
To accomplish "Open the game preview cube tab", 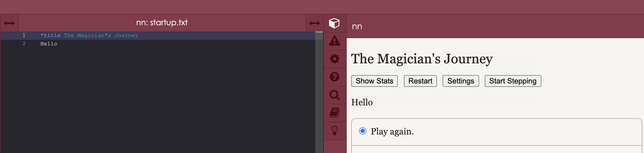I will [334, 23].
